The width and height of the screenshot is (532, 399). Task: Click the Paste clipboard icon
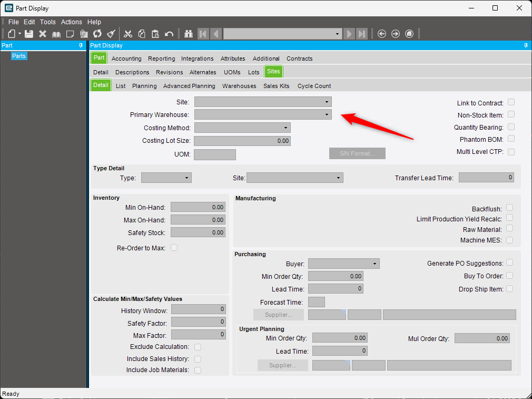pos(155,34)
